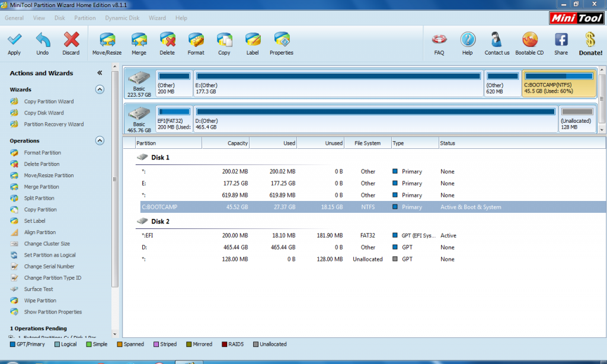
Task: Collapse the Operations section
Action: coord(100,141)
